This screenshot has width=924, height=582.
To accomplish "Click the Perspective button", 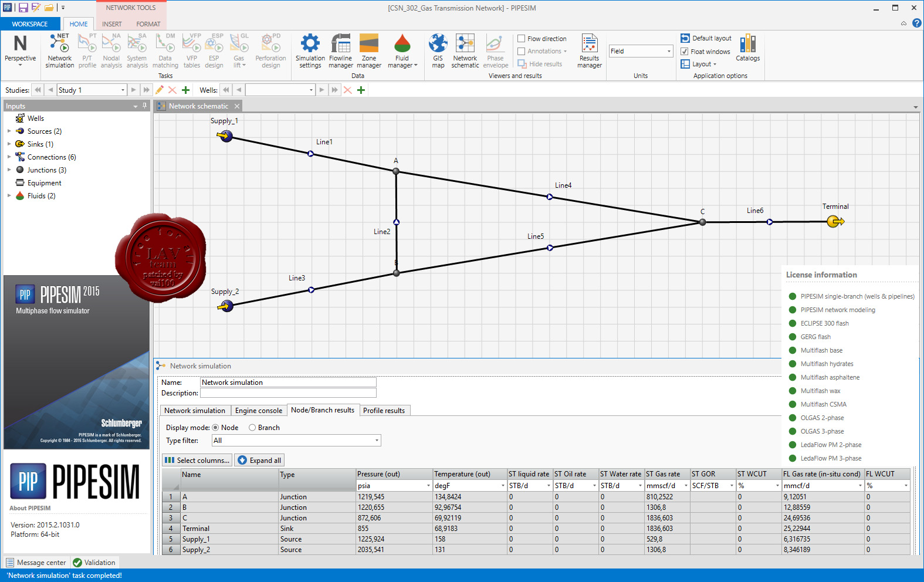I will coord(21,51).
